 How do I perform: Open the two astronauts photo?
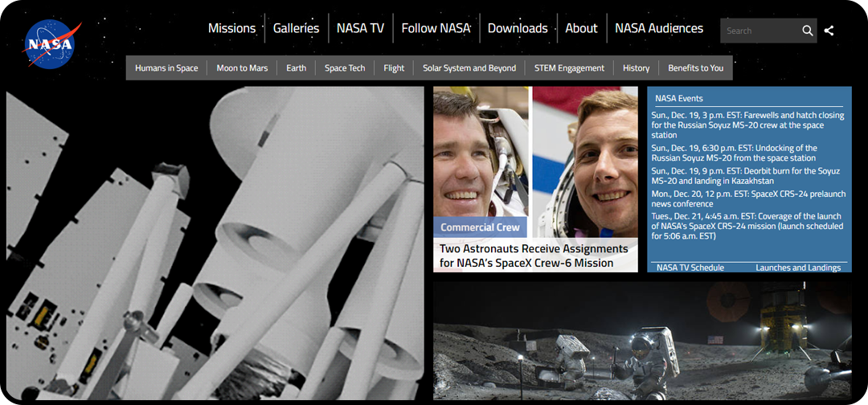[535, 162]
